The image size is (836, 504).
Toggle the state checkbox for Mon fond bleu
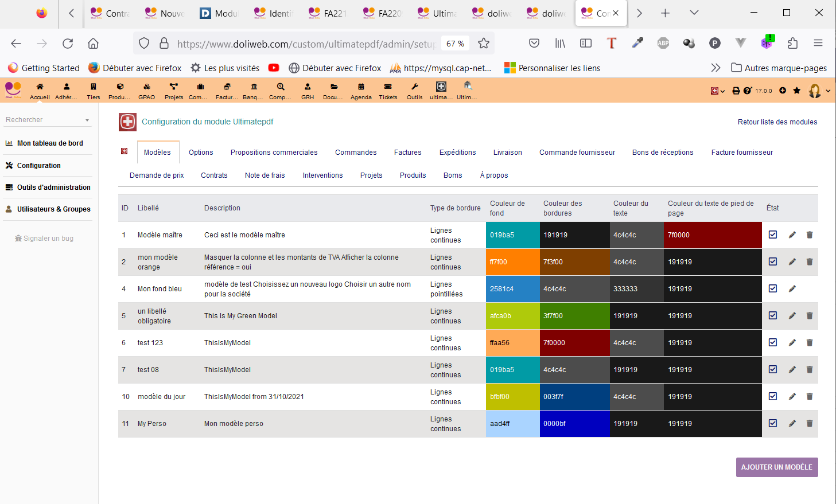click(773, 289)
